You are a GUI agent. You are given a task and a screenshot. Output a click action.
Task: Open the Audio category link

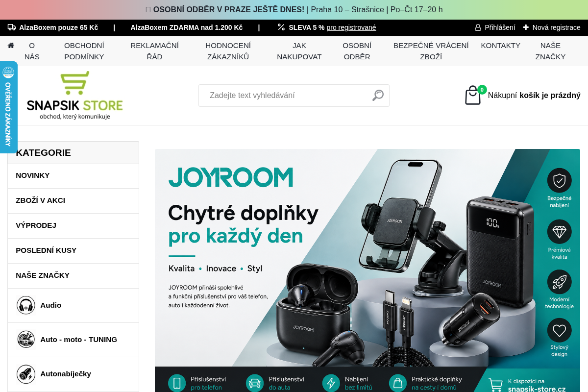coord(51,305)
